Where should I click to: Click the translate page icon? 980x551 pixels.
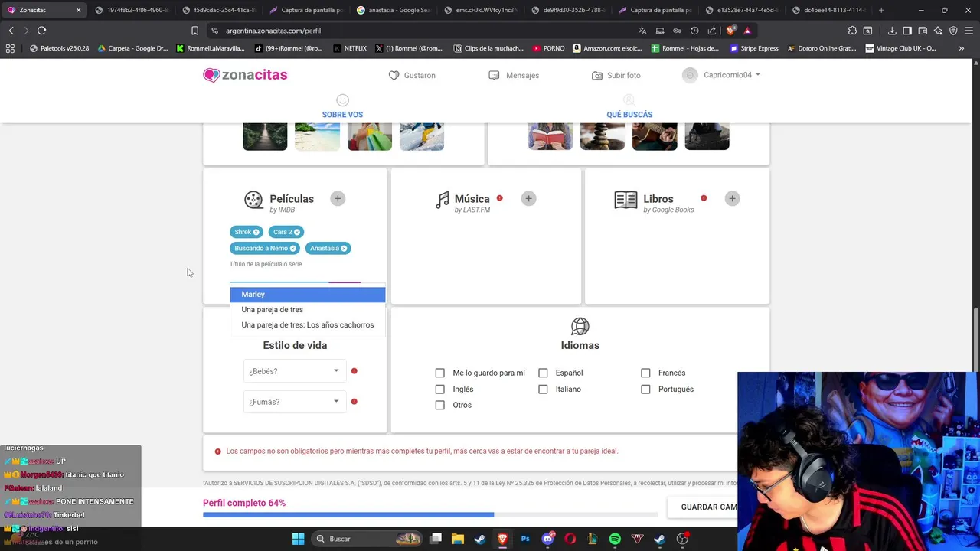642,31
